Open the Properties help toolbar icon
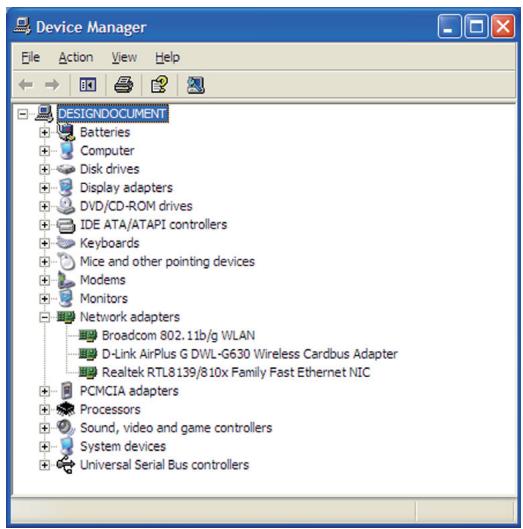This screenshot has width=523, height=529. pyautogui.click(x=159, y=84)
